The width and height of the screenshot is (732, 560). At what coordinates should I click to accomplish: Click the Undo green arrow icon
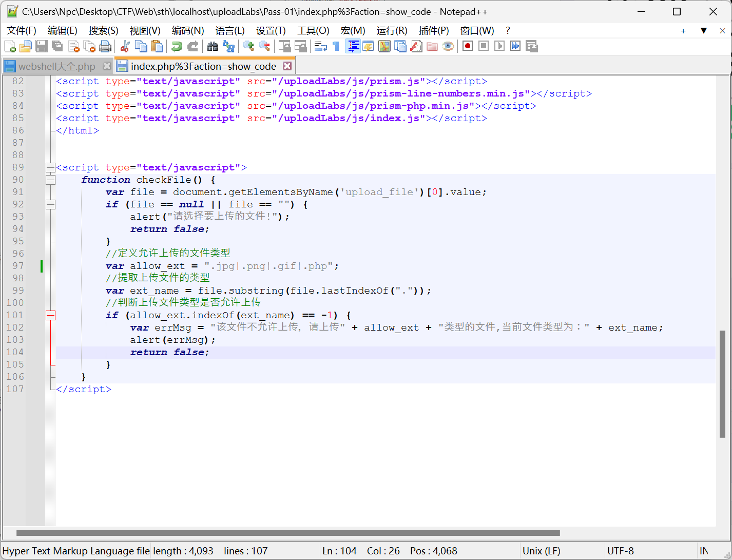pyautogui.click(x=177, y=46)
